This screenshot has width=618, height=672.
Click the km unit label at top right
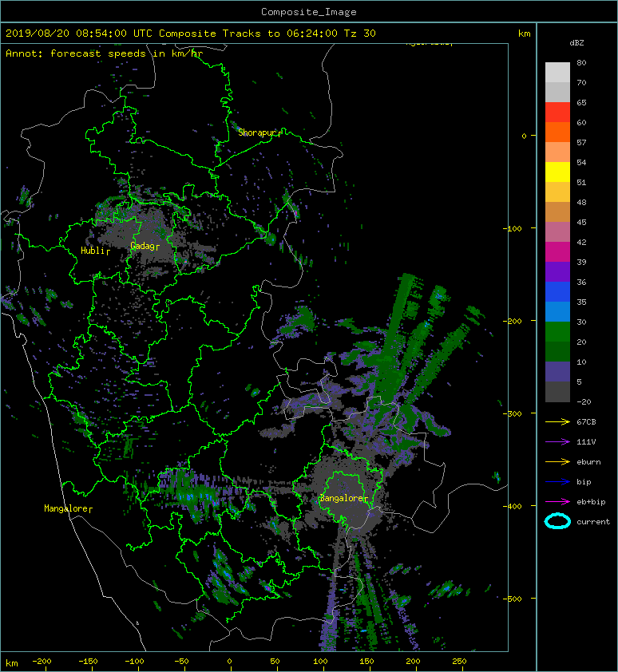coord(524,34)
